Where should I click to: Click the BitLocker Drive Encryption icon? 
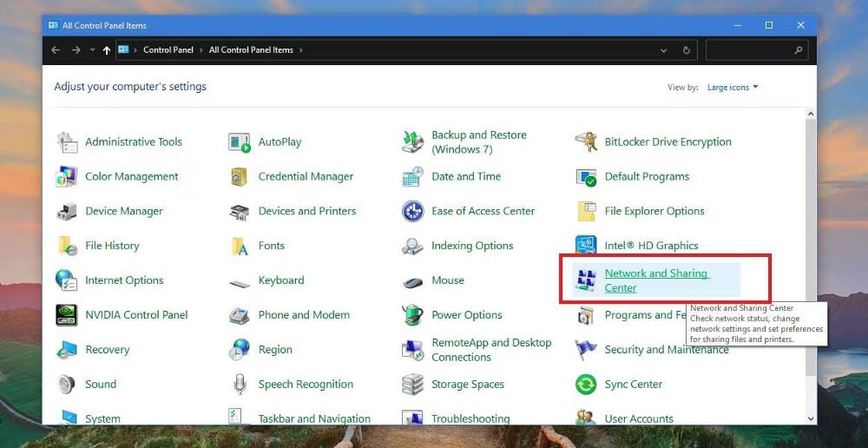tap(586, 142)
